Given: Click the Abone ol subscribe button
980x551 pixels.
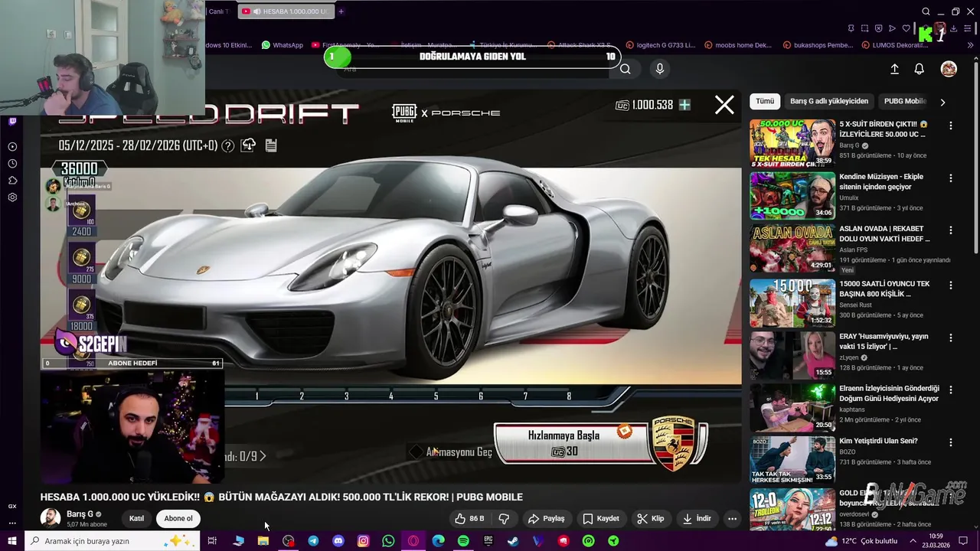Looking at the screenshot, I should (x=178, y=518).
